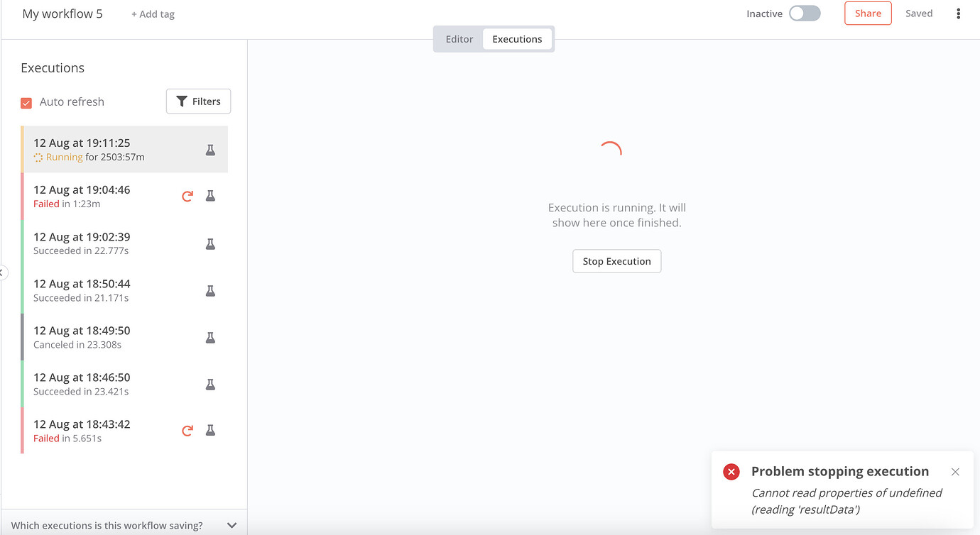Stop the running execution

click(616, 261)
